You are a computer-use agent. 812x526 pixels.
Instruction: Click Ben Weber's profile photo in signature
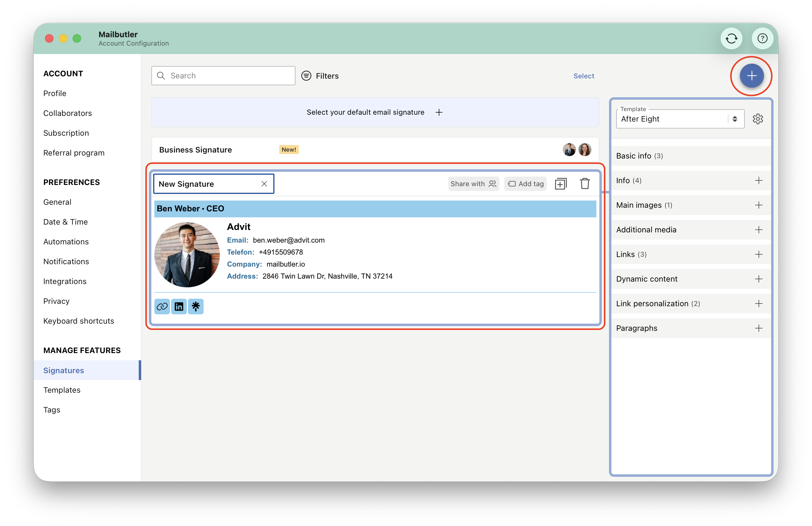click(187, 255)
